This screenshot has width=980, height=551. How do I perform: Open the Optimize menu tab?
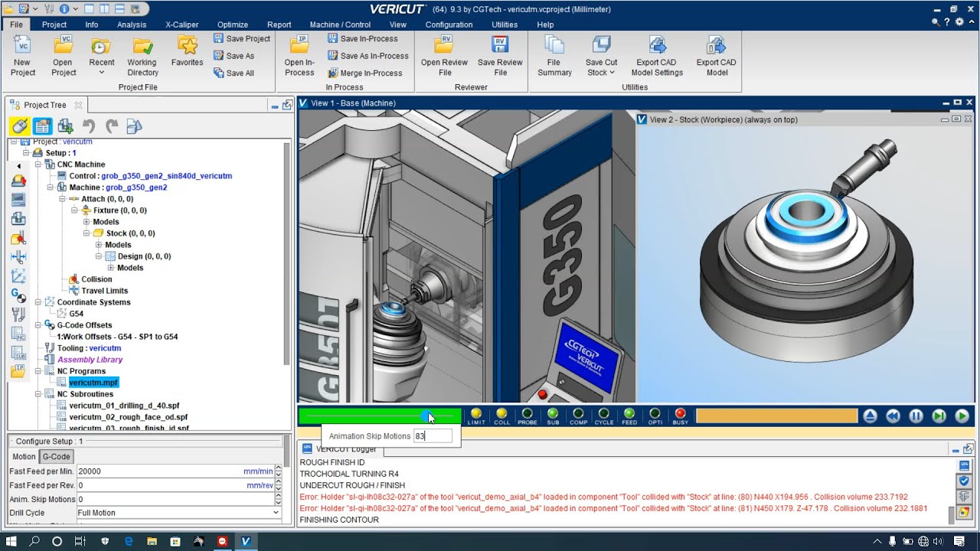[x=232, y=24]
